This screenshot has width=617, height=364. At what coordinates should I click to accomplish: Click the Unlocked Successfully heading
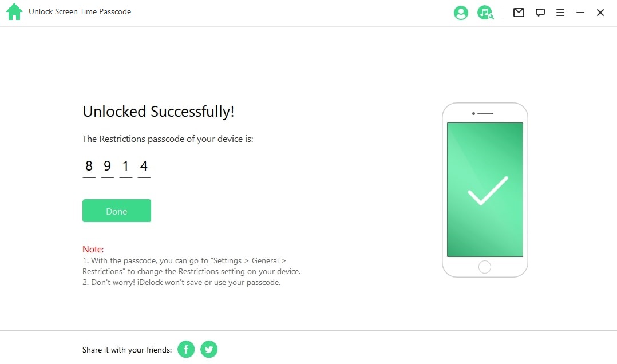tap(158, 112)
